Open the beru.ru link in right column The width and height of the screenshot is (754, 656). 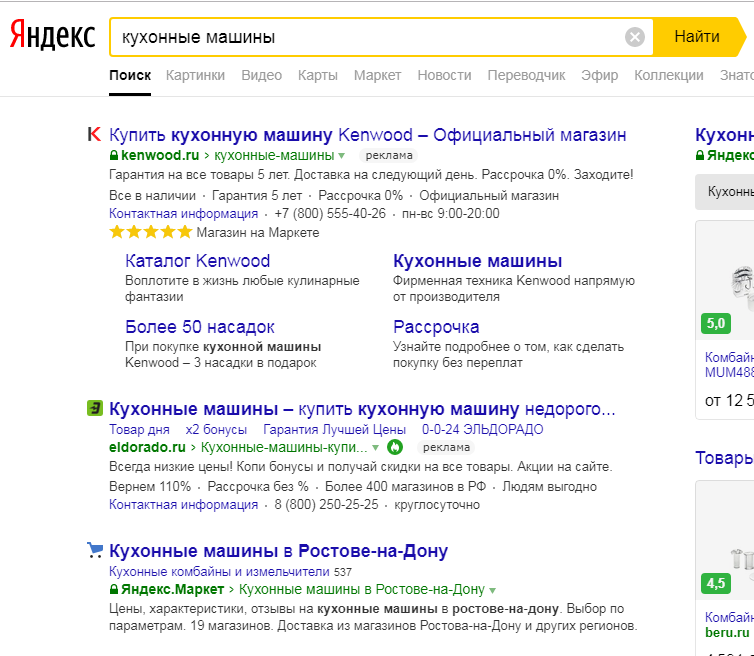727,632
